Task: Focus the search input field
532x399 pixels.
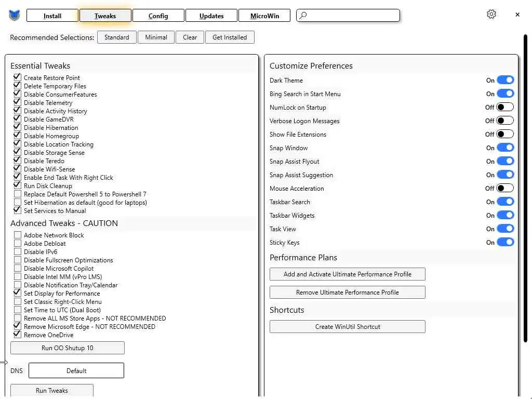Action: pos(348,15)
